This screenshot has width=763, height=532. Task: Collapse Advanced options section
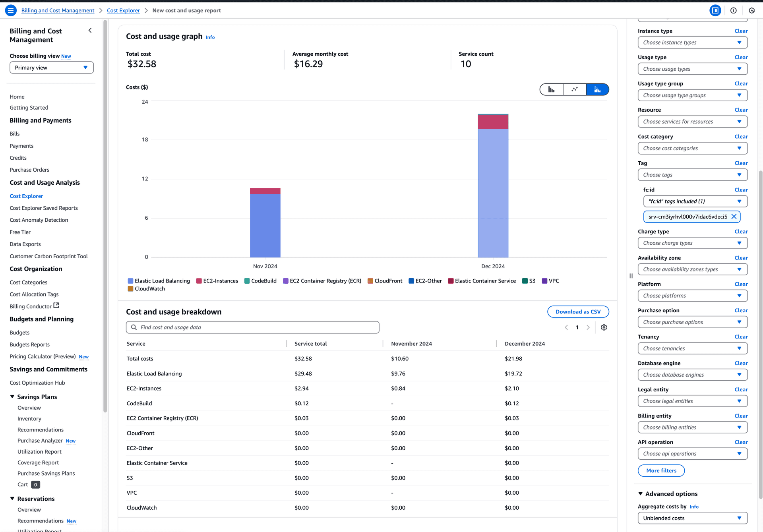[641, 493]
